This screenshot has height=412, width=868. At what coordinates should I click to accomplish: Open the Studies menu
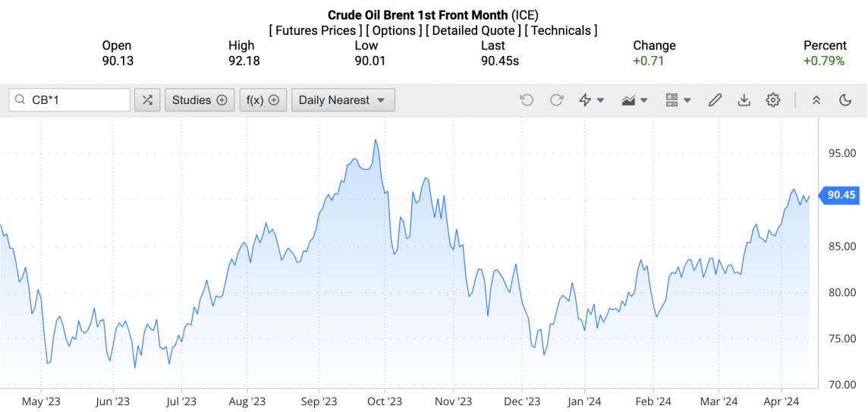[200, 100]
